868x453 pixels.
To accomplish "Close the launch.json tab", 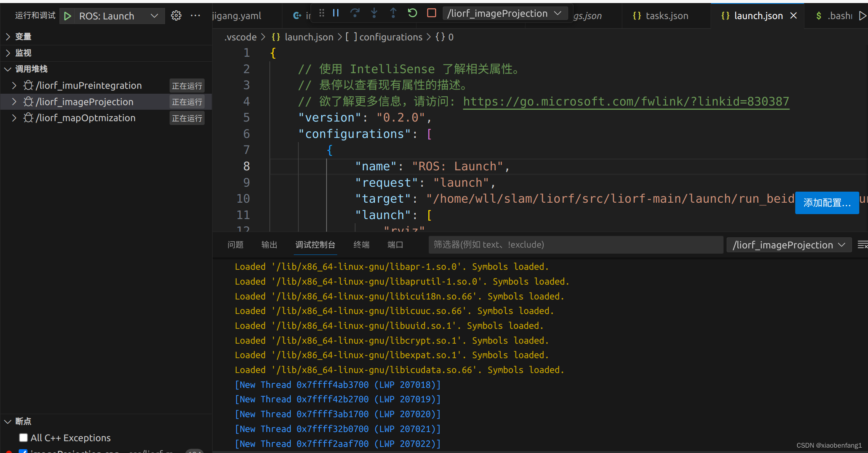I will [x=794, y=16].
